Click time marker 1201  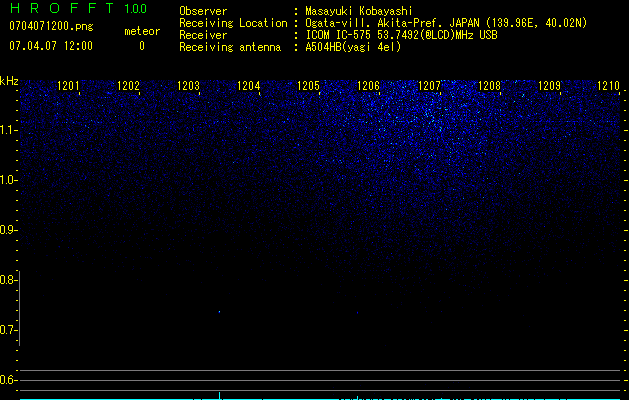click(x=68, y=86)
